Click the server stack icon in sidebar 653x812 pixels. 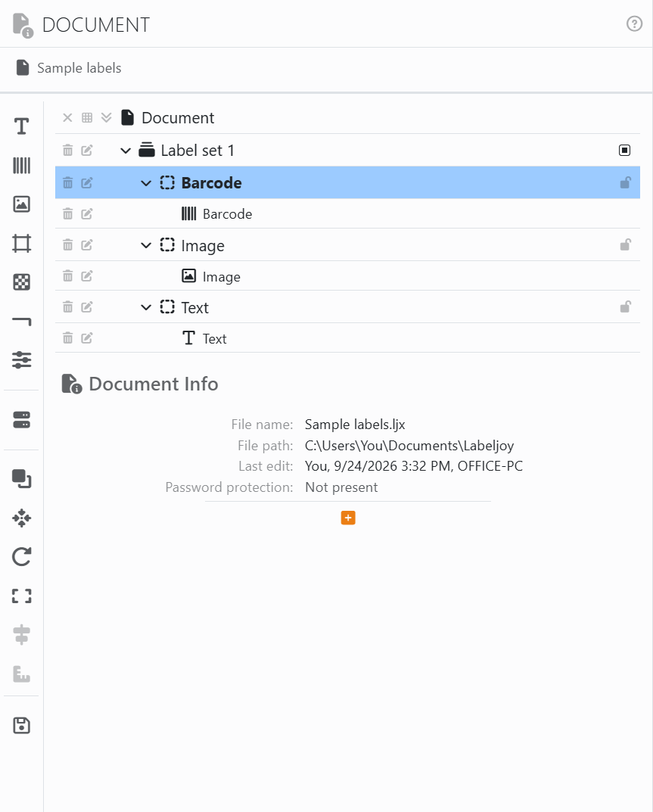[x=21, y=420]
